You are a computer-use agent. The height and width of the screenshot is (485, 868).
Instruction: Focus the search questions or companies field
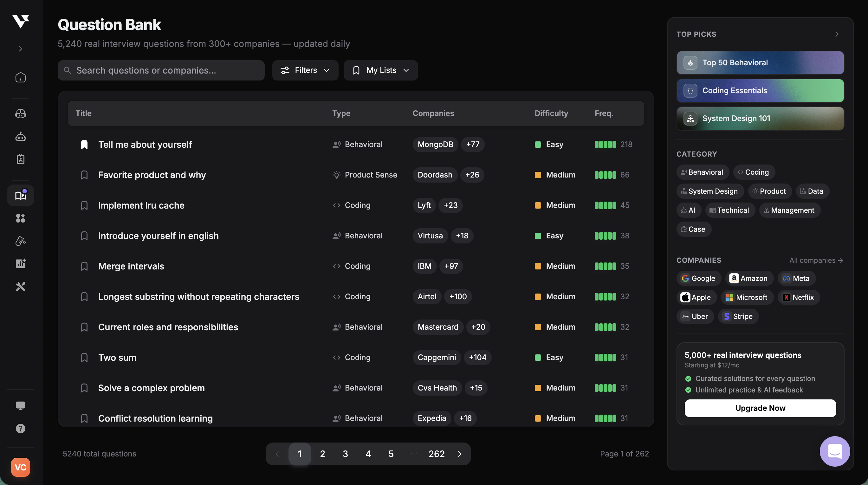point(161,70)
